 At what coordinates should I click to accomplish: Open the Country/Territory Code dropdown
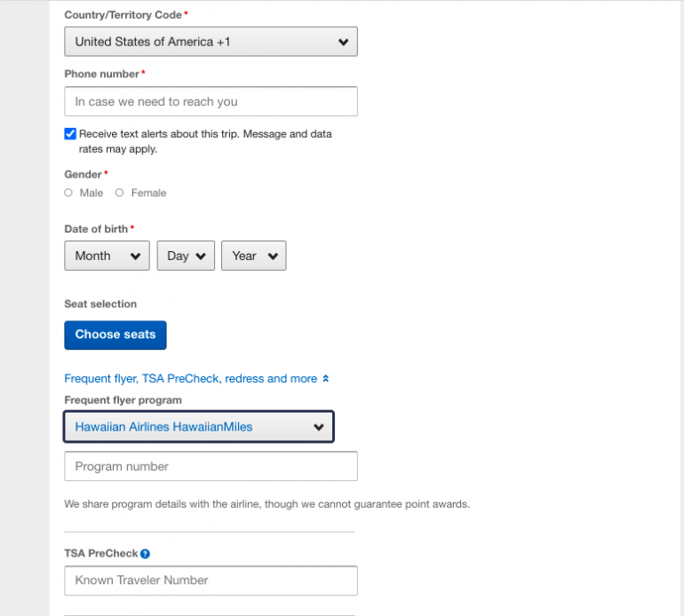point(211,42)
